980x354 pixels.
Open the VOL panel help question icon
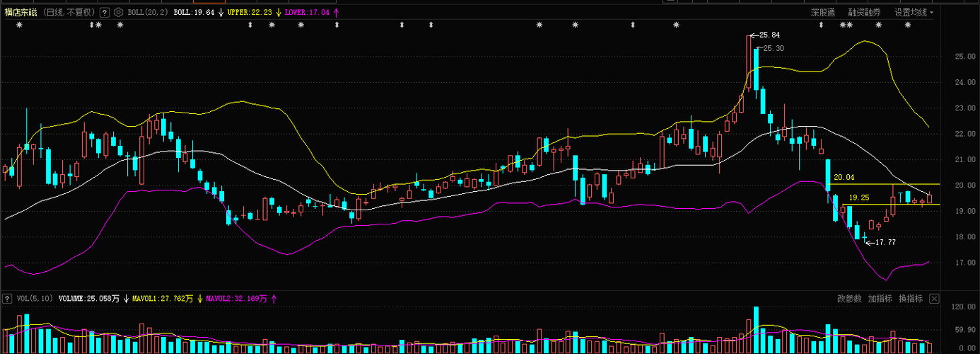pos(8,298)
